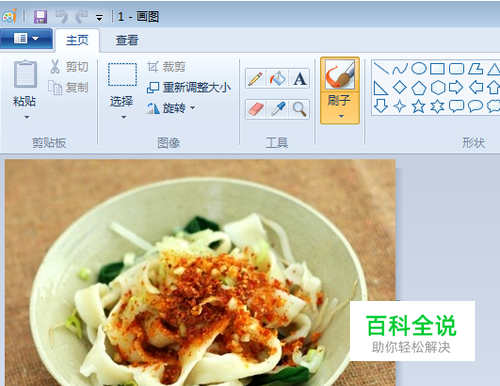Select the Fill with color bucket tool
Viewport: 500px width, 386px height.
pyautogui.click(x=277, y=79)
